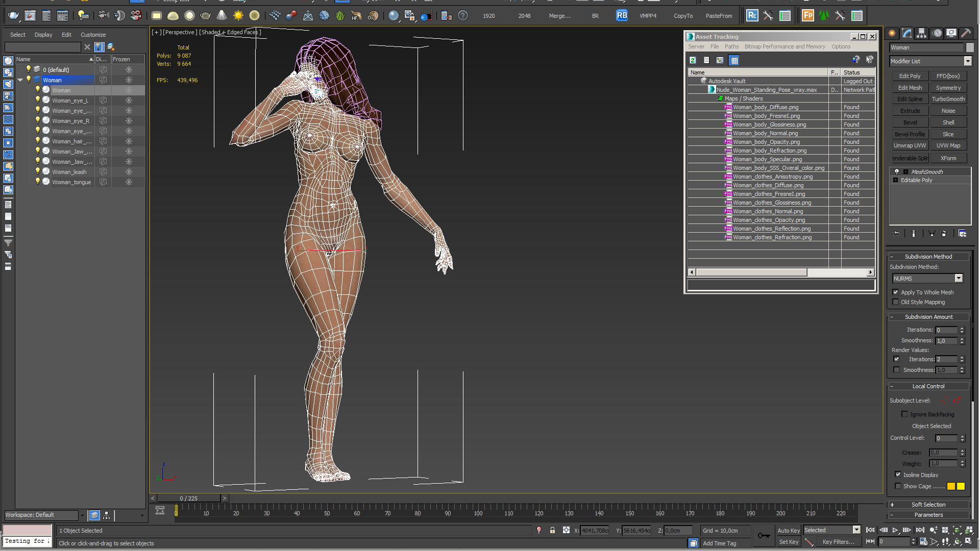Open the Display menu in Scene Explorer
The width and height of the screenshot is (980, 551).
[43, 35]
